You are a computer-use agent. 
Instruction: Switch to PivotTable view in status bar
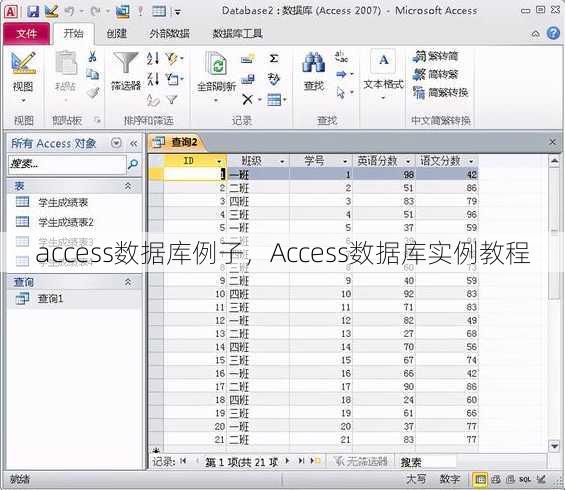(x=496, y=479)
